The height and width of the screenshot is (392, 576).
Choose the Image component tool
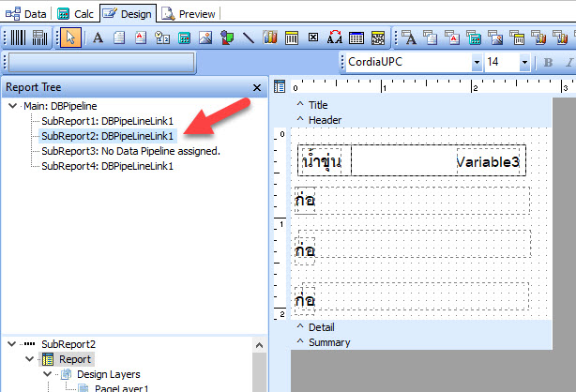[205, 38]
